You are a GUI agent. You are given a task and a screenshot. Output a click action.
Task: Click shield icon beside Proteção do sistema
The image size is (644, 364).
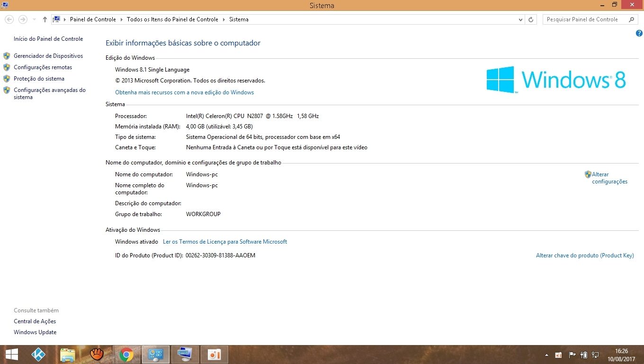[x=7, y=79]
